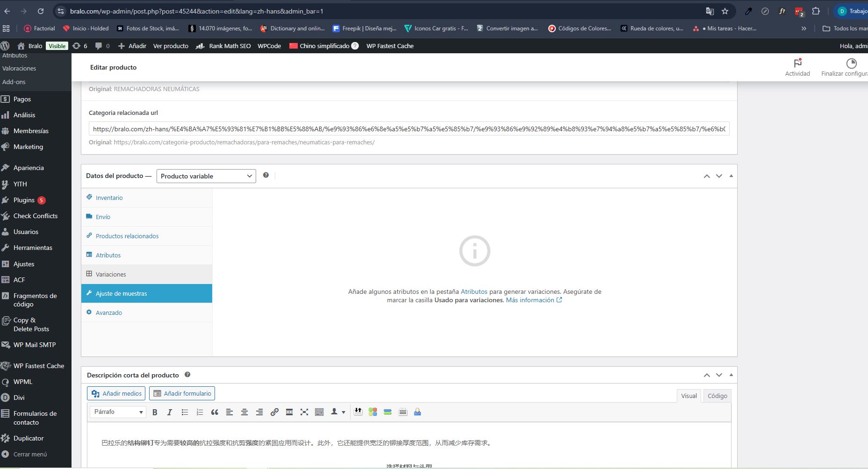
Task: Click the Añadir medios button
Action: (116, 393)
